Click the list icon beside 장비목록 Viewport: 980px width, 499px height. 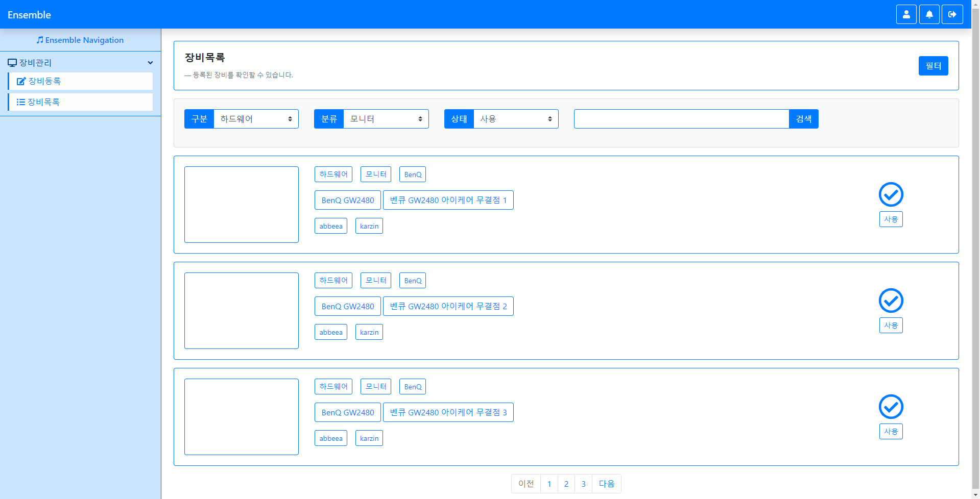point(21,102)
